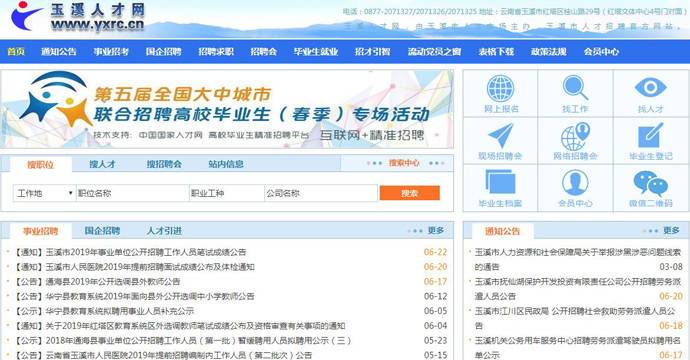Open the 网络招聘会 globe-pin icon
Image resolution: width=690 pixels, height=360 pixels.
coord(575,136)
